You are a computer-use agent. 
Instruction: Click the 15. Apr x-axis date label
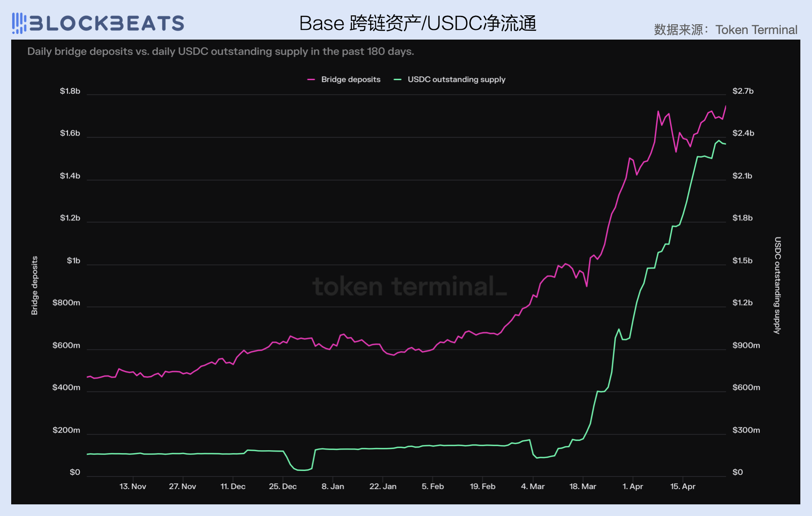[x=682, y=486]
